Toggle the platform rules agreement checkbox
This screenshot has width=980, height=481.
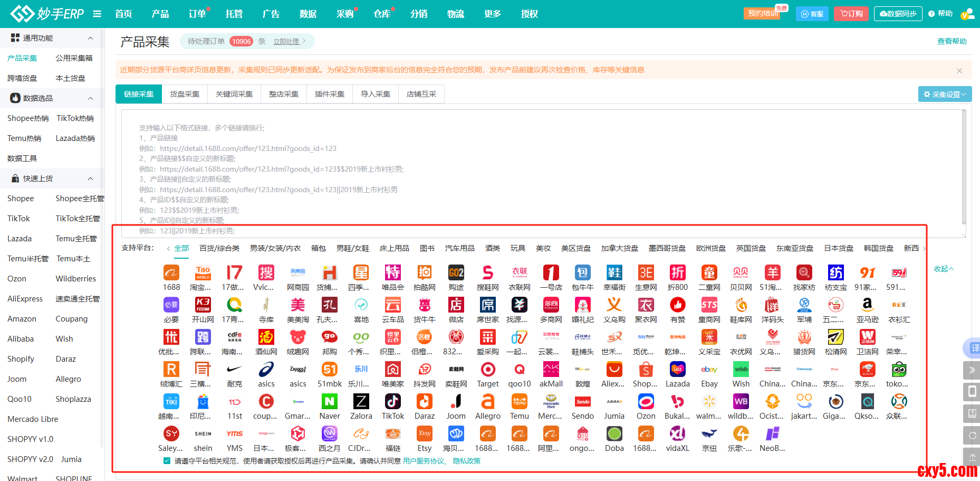[167, 461]
